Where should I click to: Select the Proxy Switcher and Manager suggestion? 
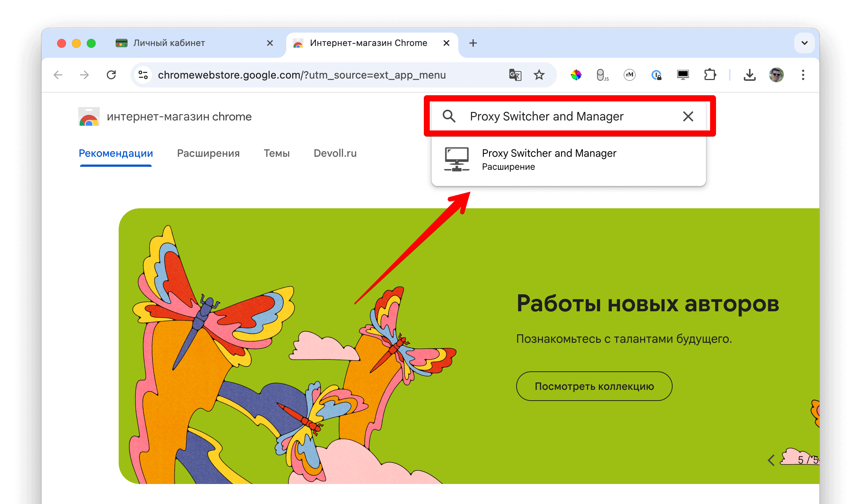pyautogui.click(x=569, y=159)
